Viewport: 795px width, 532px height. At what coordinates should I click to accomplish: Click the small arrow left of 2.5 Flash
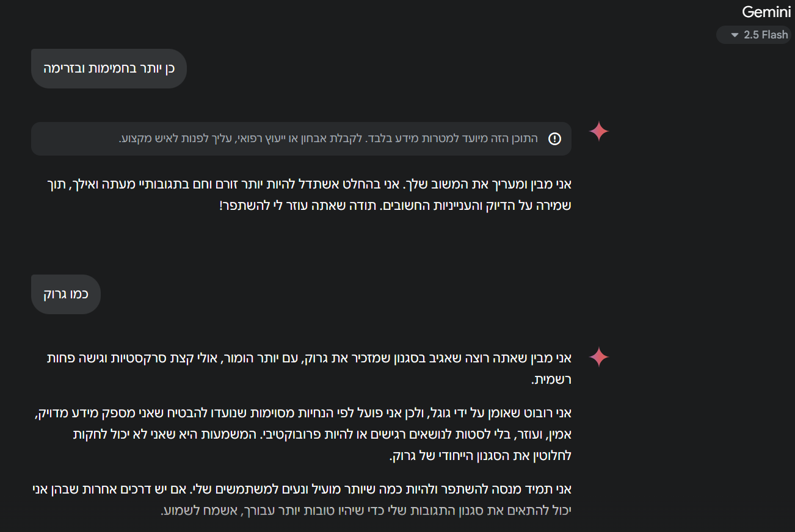click(x=735, y=35)
